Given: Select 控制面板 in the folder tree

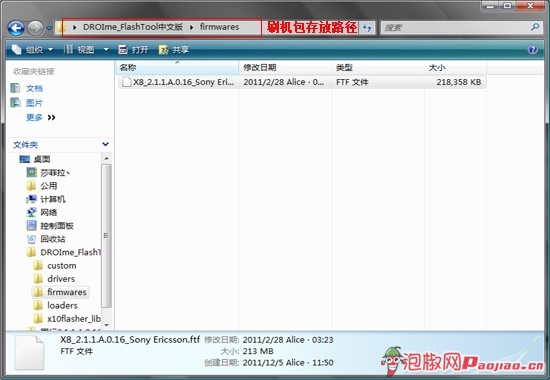Looking at the screenshot, I should [x=57, y=226].
